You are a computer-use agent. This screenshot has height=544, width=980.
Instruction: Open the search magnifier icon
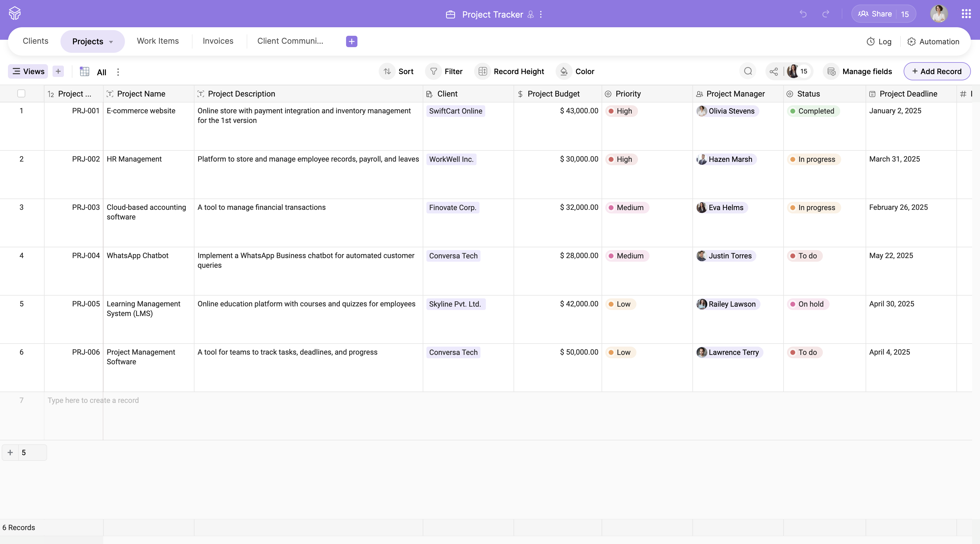748,71
